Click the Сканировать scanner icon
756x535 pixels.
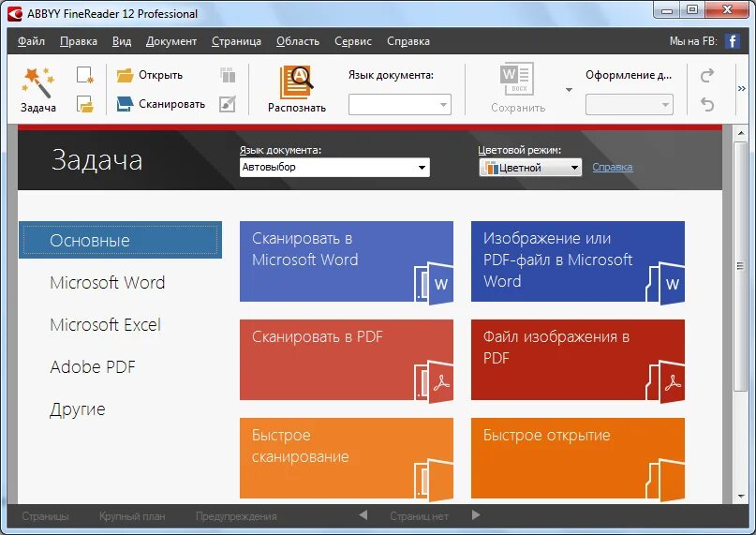tap(125, 104)
